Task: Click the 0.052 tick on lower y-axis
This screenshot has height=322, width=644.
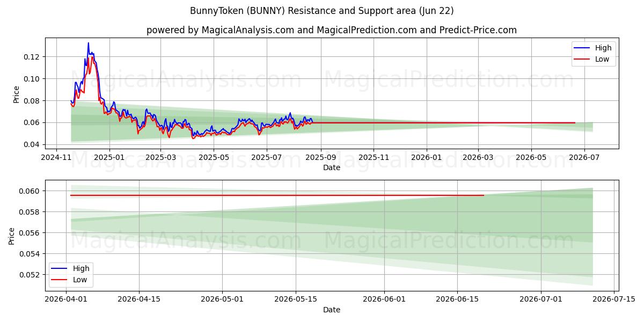Action: [30, 275]
